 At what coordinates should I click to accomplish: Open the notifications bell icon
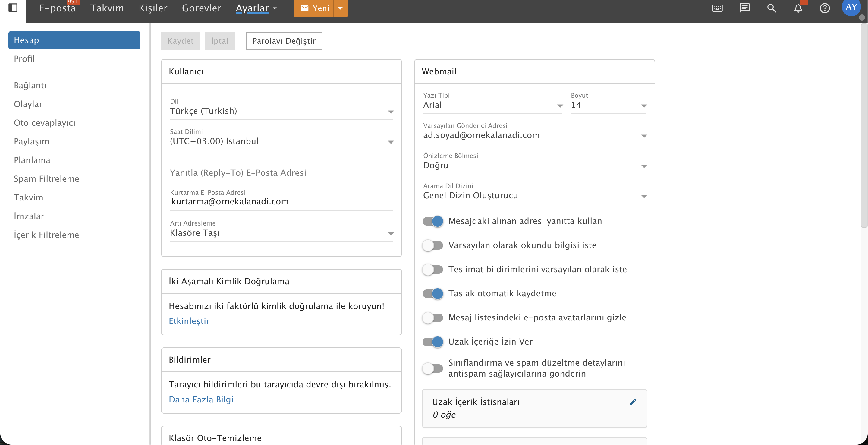[x=798, y=8]
